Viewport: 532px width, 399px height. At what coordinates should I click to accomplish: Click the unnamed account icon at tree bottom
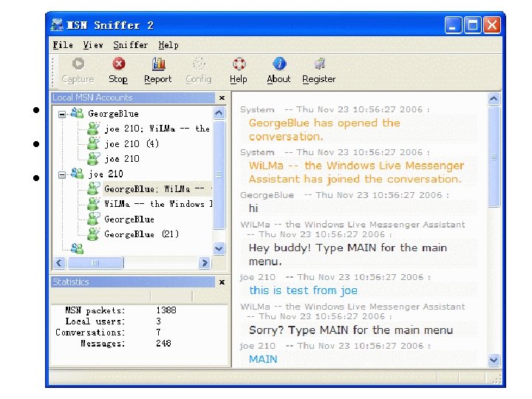[x=77, y=249]
